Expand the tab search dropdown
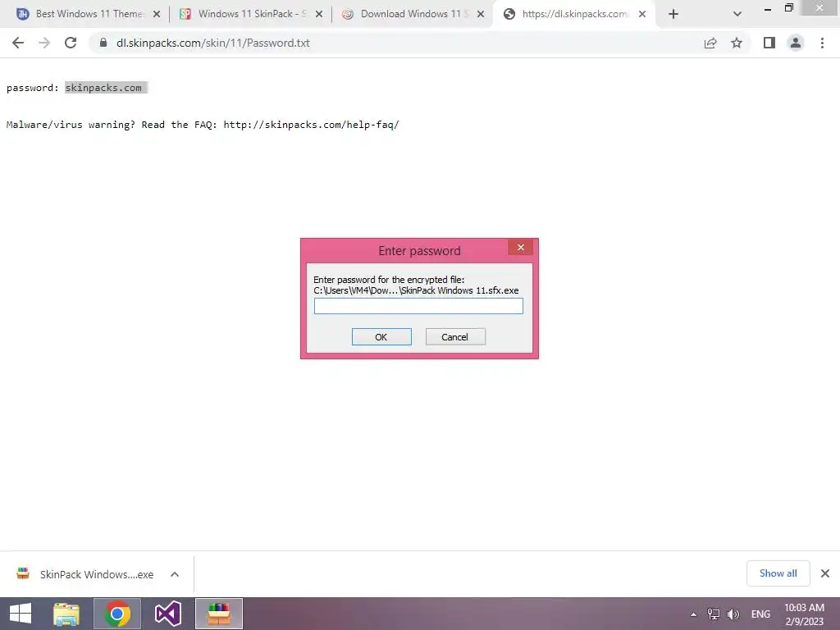The height and width of the screenshot is (630, 840). tap(737, 15)
